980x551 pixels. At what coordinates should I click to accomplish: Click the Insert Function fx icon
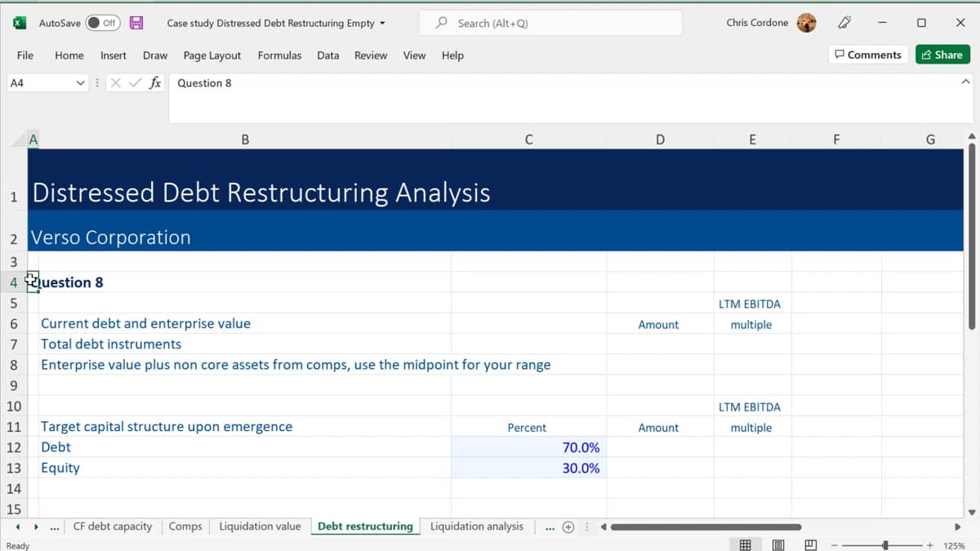click(155, 82)
